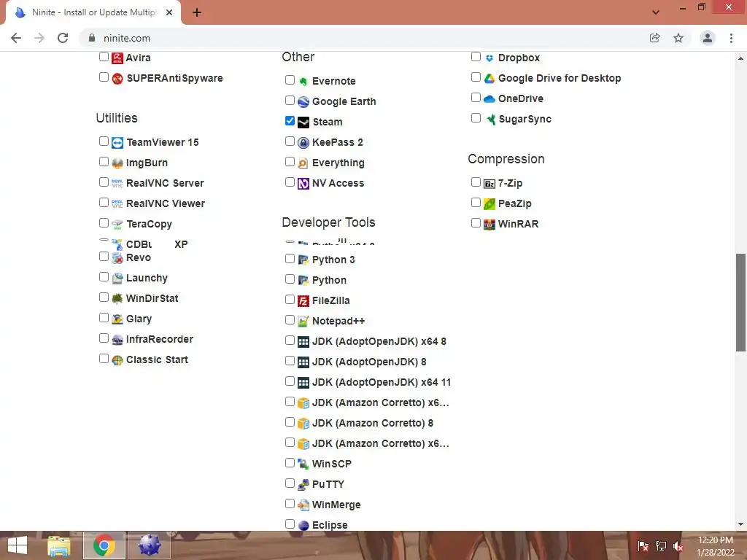Click the WinMerge icon
Image resolution: width=747 pixels, height=560 pixels.
[x=303, y=505]
